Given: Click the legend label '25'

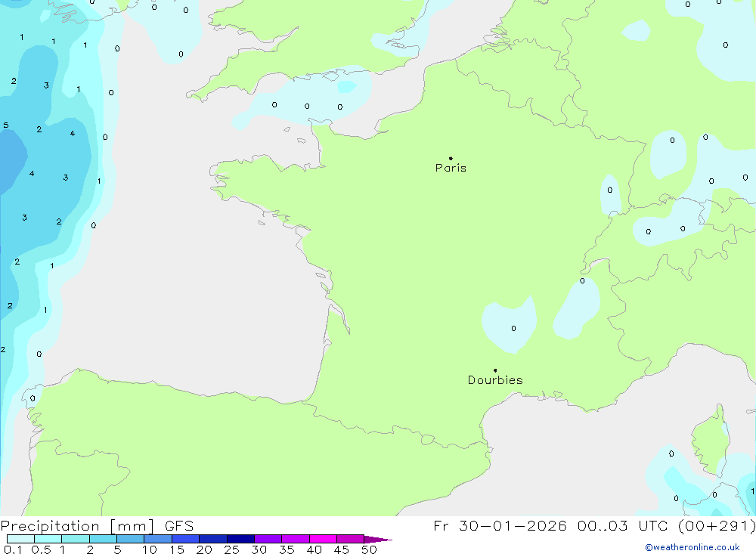Looking at the screenshot, I should (x=232, y=549).
